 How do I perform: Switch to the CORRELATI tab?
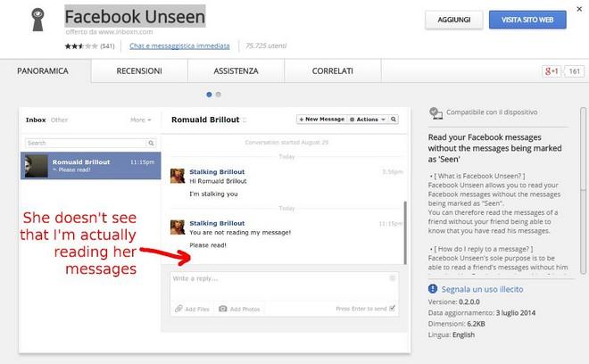333,71
